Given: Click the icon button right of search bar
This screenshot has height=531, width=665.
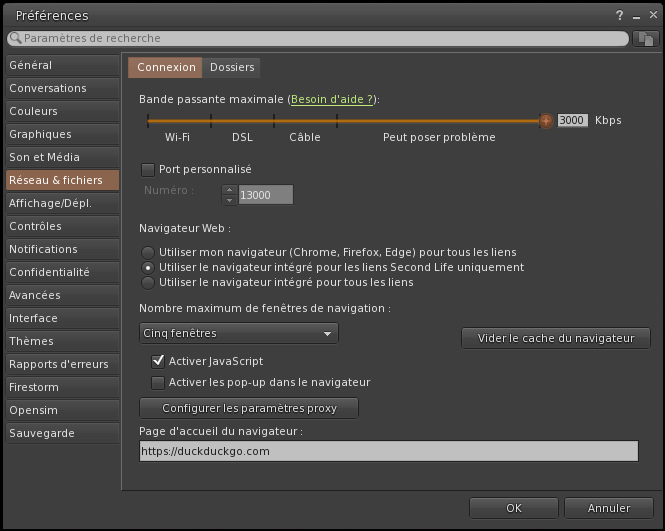Looking at the screenshot, I should tap(645, 38).
